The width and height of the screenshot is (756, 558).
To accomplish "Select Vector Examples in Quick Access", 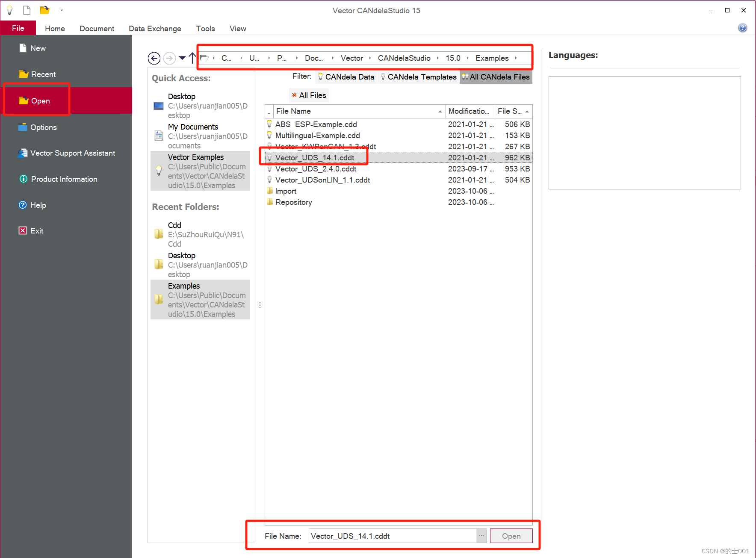I will [x=200, y=171].
